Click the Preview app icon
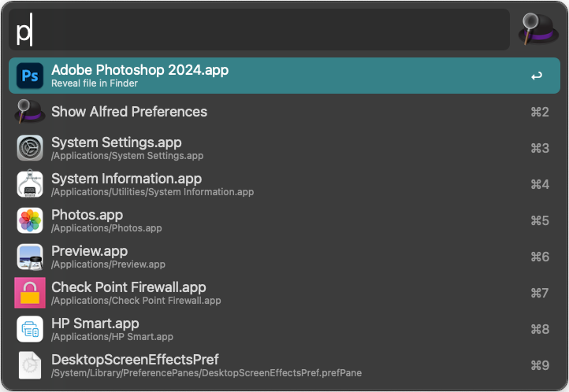Screen dimensions: 569x392 tap(30, 257)
